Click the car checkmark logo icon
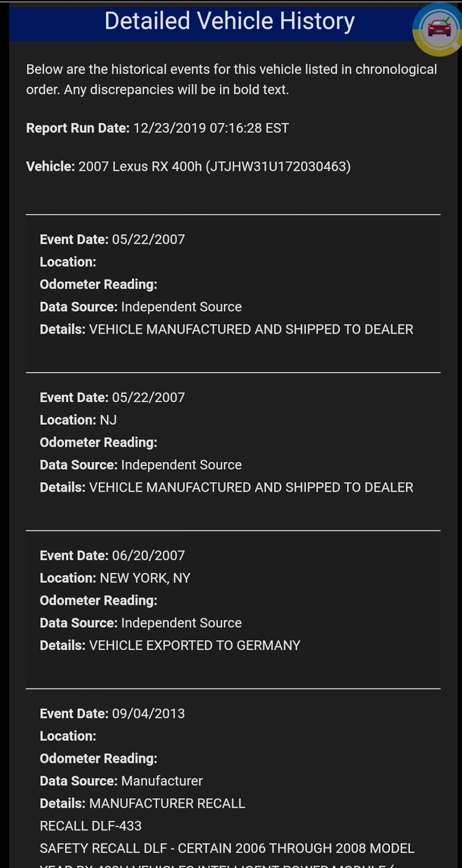 [x=438, y=28]
